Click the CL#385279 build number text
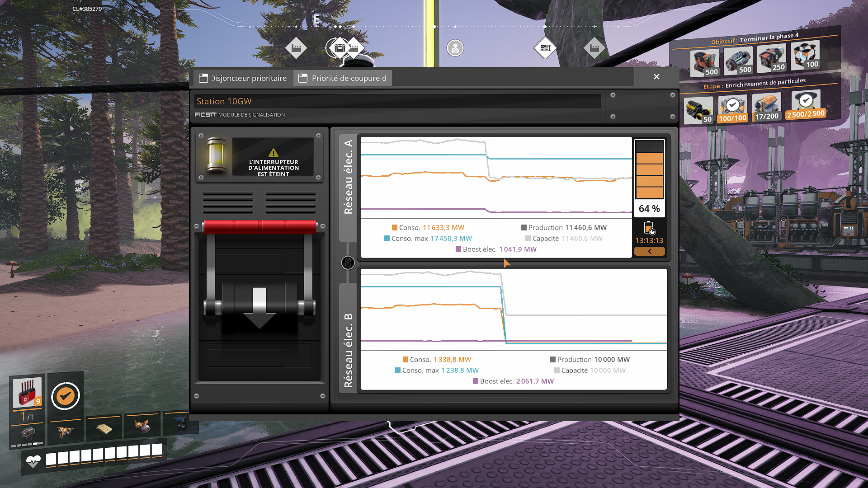 [x=87, y=9]
